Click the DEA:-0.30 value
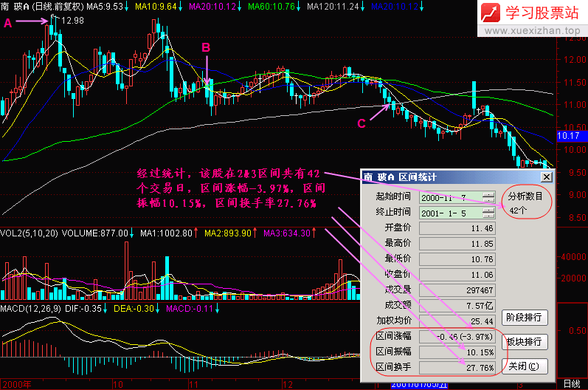The width and height of the screenshot is (588, 390). coord(134,309)
